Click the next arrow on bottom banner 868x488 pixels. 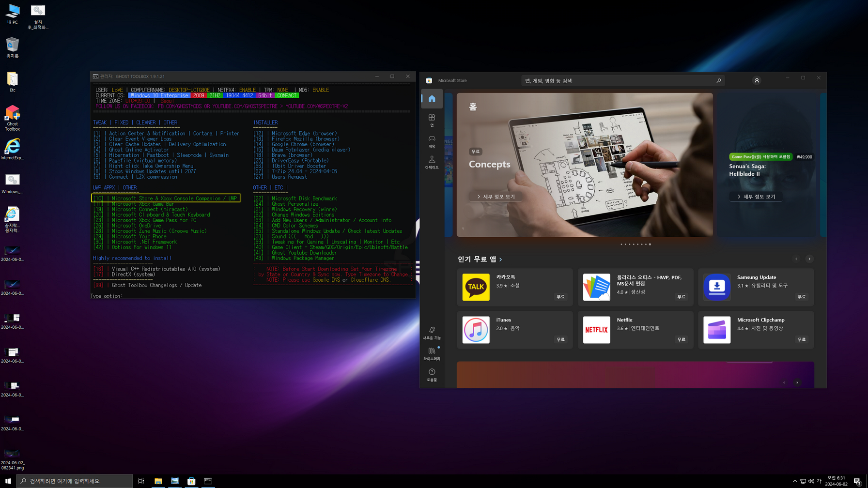[797, 382]
